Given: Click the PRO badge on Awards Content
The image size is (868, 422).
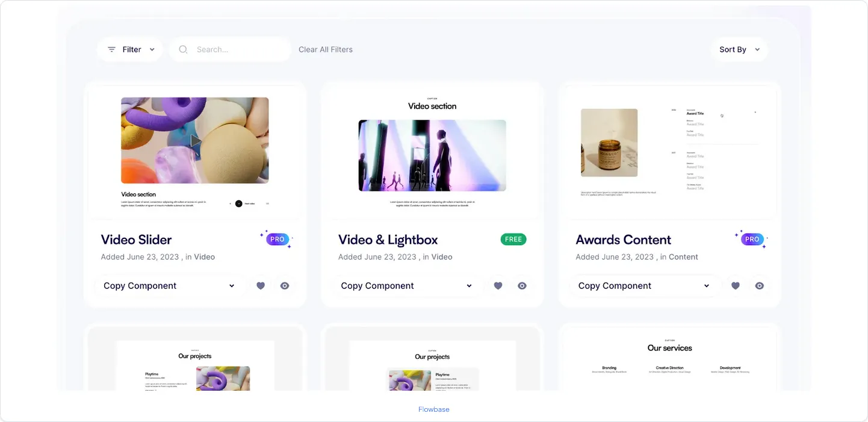Looking at the screenshot, I should pos(752,239).
